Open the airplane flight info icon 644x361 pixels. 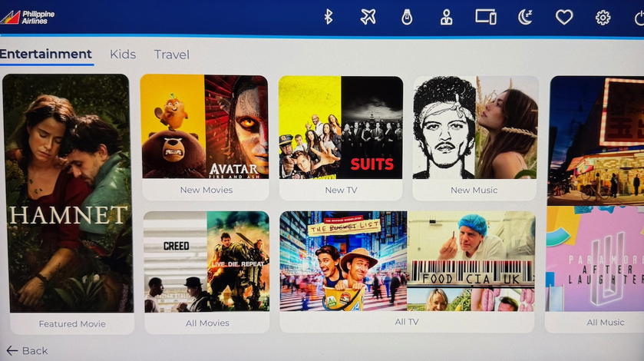click(368, 17)
